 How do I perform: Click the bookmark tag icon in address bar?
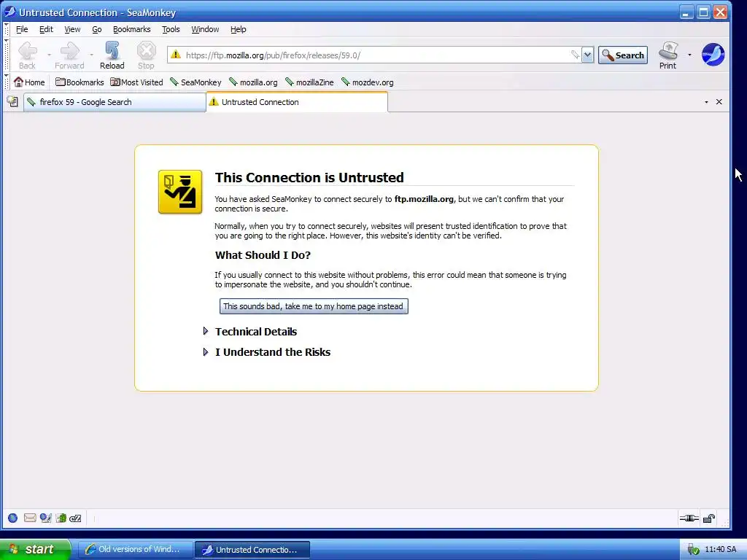tap(575, 55)
